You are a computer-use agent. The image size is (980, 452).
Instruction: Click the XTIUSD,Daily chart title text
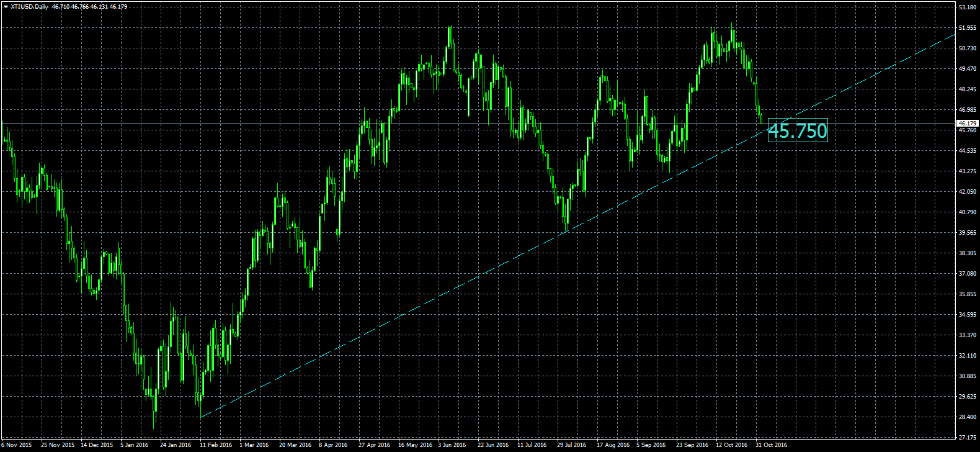(30, 7)
